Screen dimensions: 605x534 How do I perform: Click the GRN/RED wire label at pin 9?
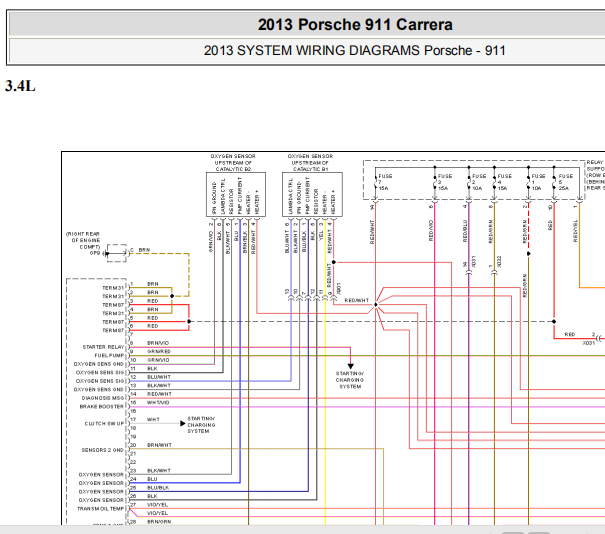pos(159,351)
